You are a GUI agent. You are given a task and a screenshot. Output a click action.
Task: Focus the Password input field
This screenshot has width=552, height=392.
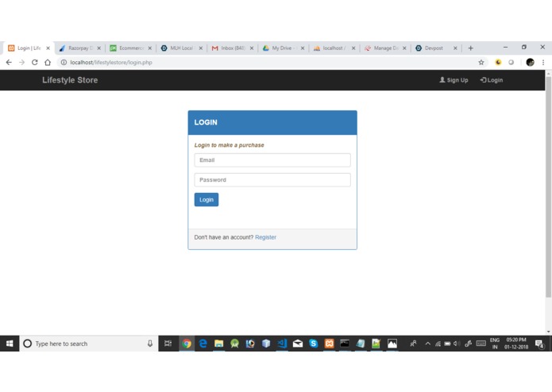(x=272, y=179)
